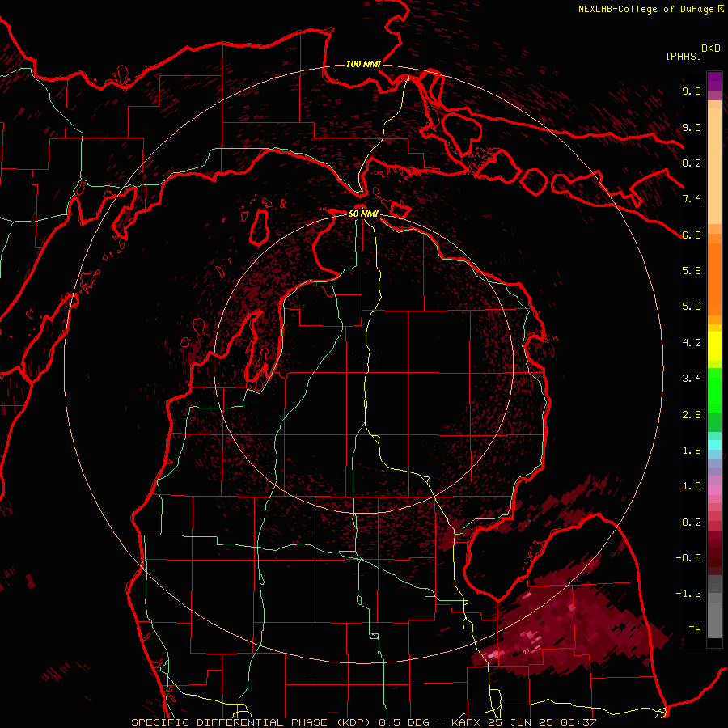Pick the peach band of the color scale
This screenshot has height=728, width=728.
tap(714, 167)
